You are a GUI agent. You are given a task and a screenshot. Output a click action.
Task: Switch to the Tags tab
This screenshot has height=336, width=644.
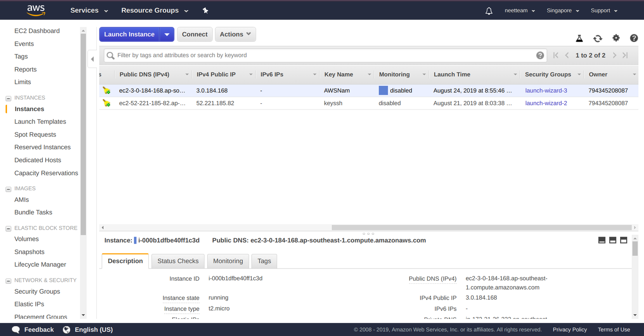(264, 261)
